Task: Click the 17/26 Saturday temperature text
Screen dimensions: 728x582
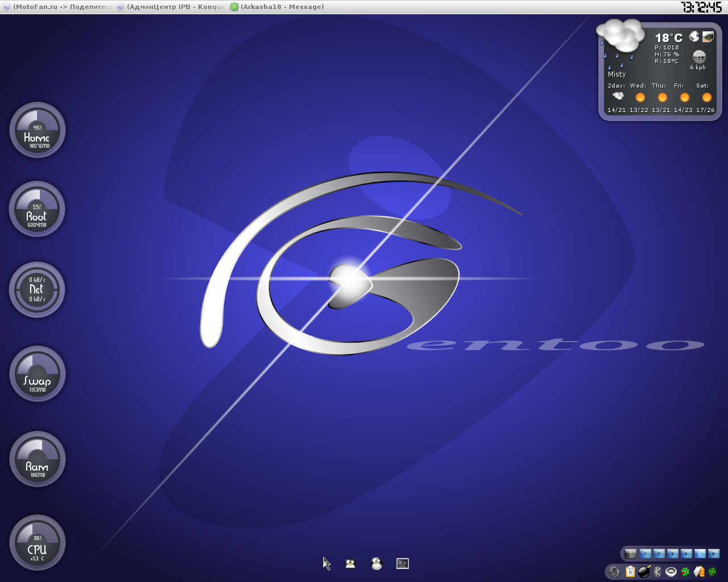Action: [x=705, y=110]
